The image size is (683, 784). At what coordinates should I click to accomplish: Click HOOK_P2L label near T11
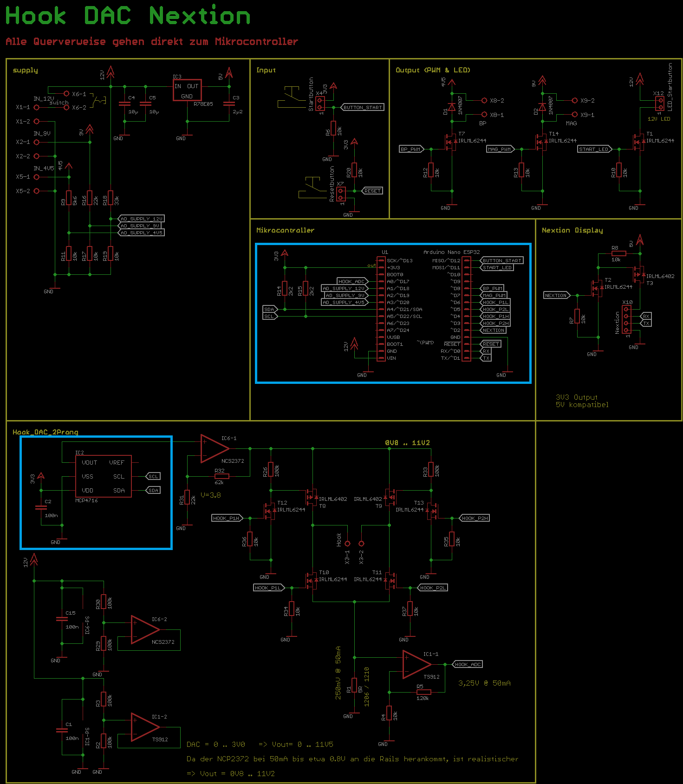[x=432, y=588]
